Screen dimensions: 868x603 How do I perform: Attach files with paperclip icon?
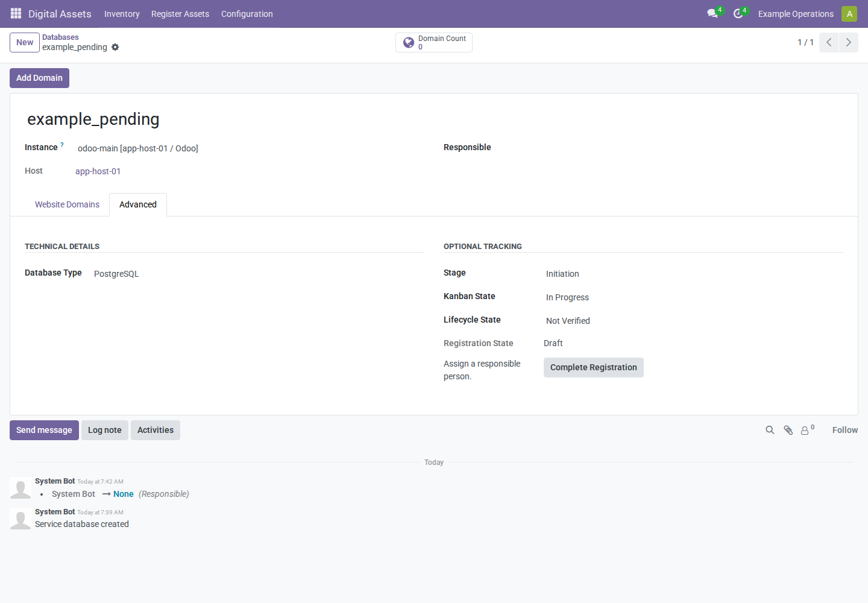[788, 430]
